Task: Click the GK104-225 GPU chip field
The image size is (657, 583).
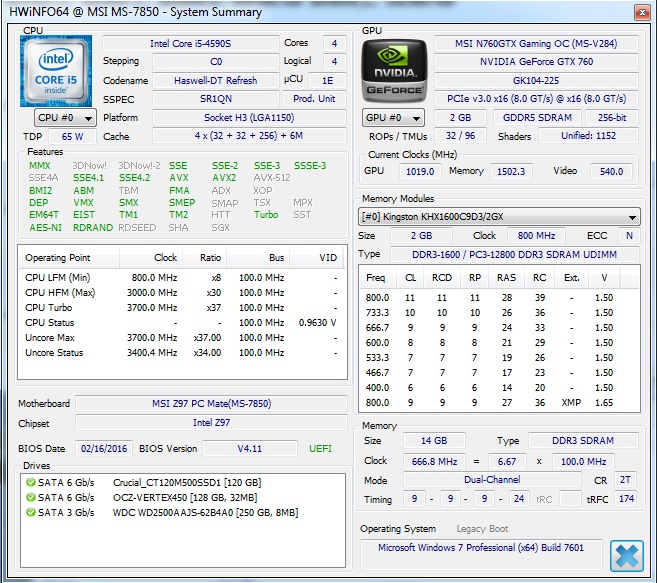Action: pos(536,80)
